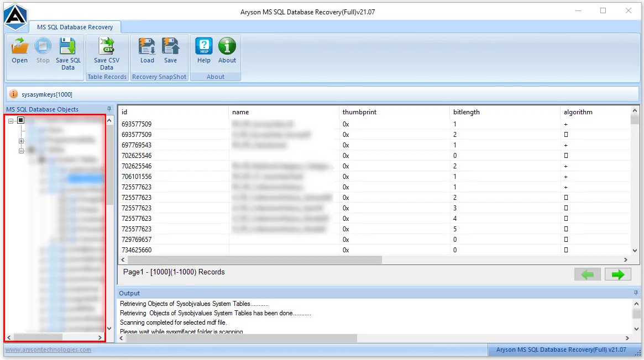The width and height of the screenshot is (644, 360).
Task: Select row with id 734625660
Action: (375, 250)
